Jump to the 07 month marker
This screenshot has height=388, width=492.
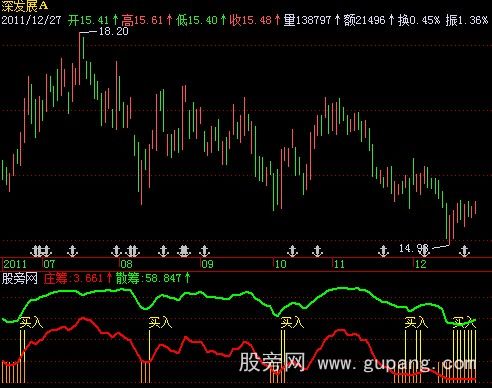(49, 264)
